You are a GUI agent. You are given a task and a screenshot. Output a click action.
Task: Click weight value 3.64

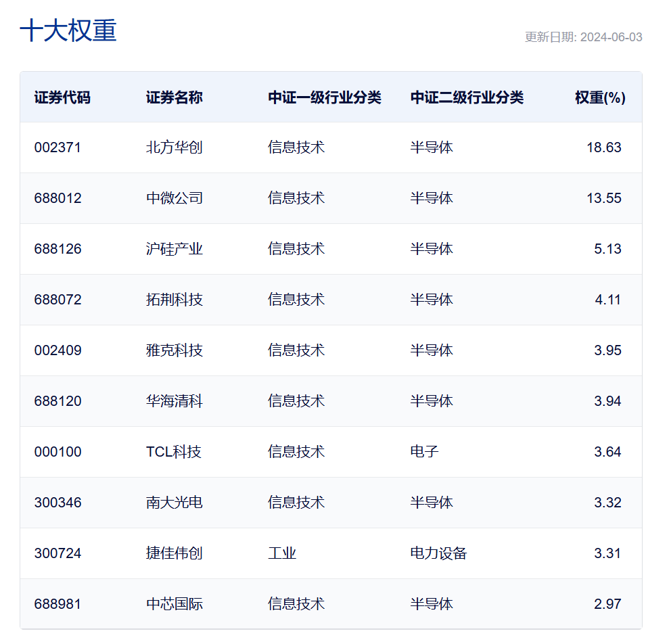tap(607, 452)
